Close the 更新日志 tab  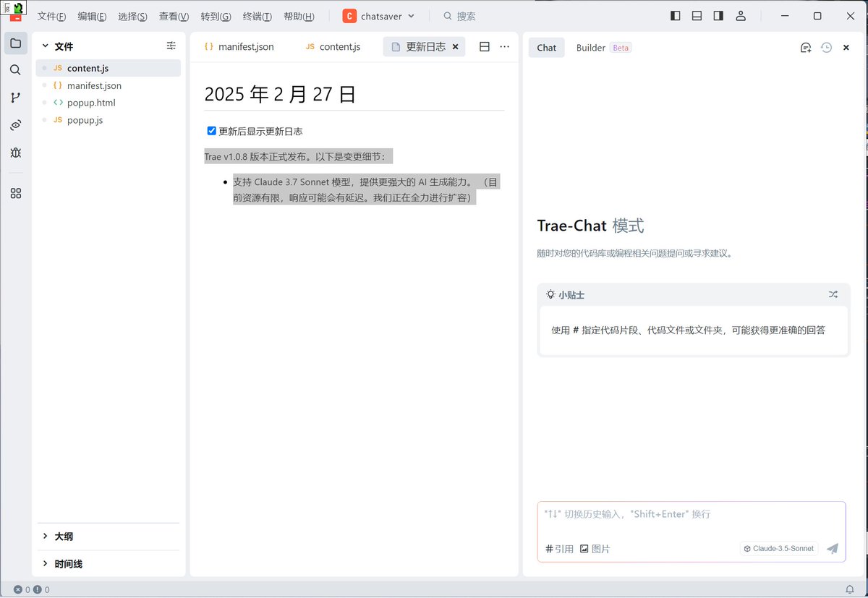455,46
